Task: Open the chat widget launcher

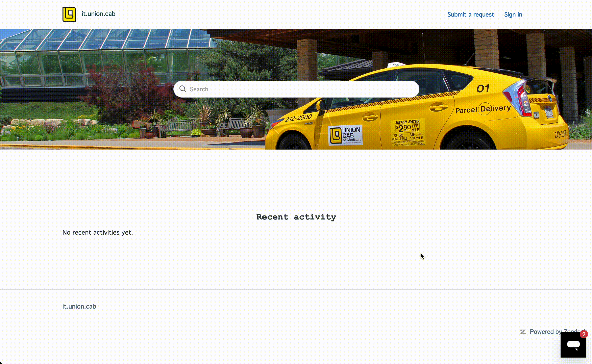Action: (x=573, y=344)
